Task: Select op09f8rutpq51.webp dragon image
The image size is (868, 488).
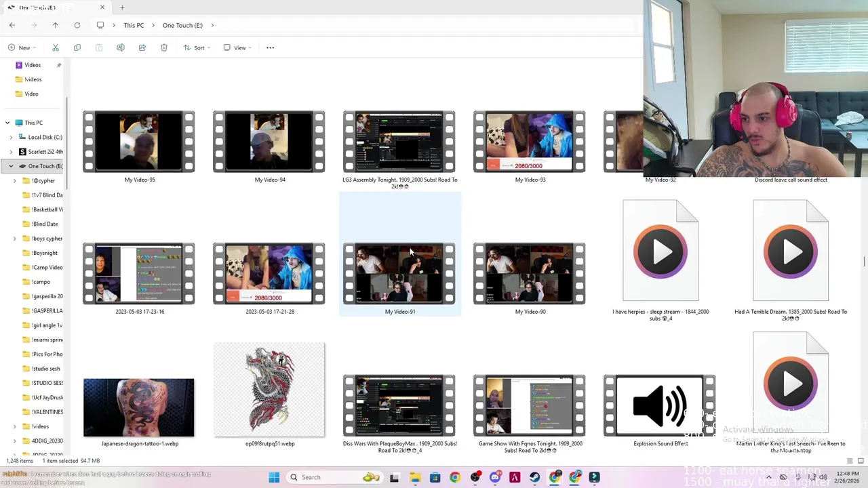Action: click(269, 390)
